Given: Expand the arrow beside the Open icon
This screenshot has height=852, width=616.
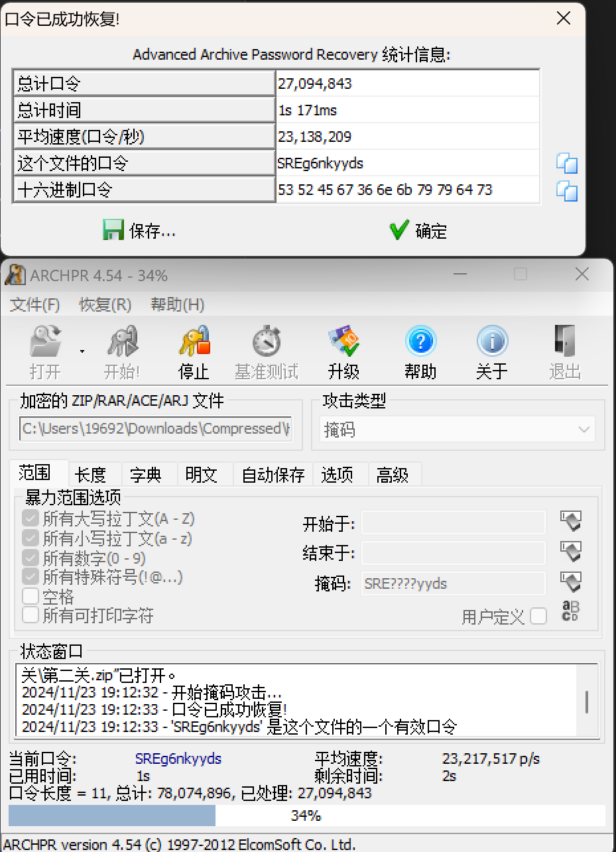Looking at the screenshot, I should click(82, 351).
